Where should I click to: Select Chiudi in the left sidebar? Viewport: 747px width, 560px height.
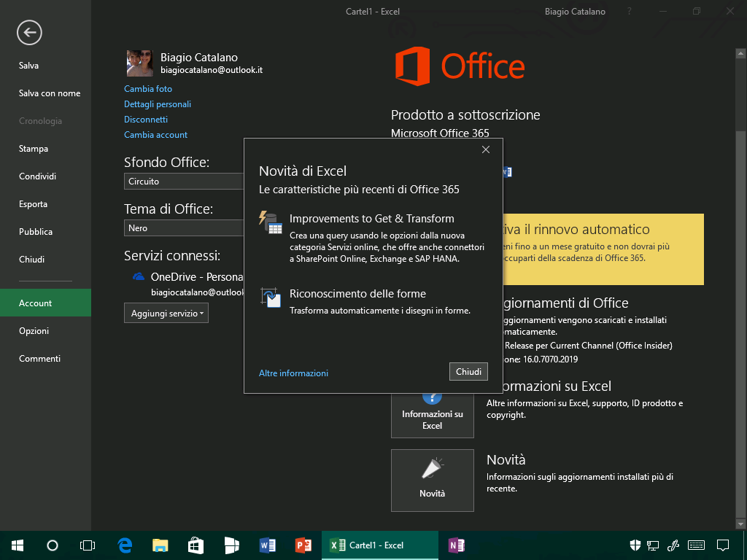point(32,259)
